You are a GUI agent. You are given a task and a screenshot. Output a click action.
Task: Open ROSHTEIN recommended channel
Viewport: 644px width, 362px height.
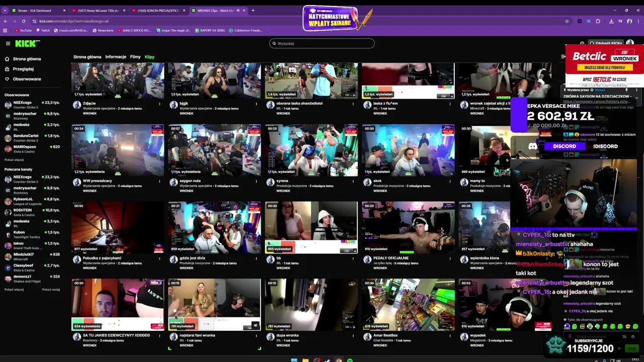click(x=32, y=212)
